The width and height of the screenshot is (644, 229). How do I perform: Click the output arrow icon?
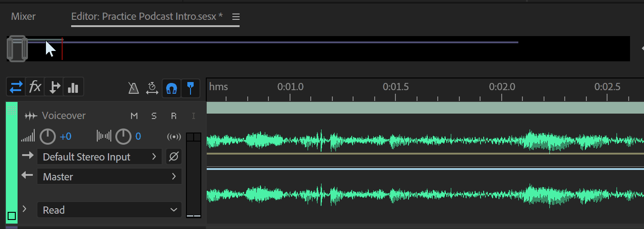tap(28, 175)
